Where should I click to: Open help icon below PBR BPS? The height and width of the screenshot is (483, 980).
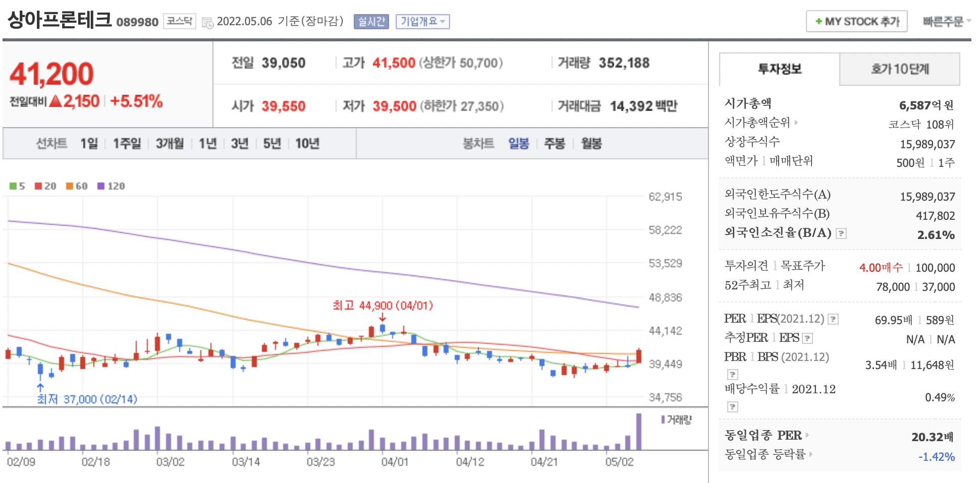[x=733, y=375]
